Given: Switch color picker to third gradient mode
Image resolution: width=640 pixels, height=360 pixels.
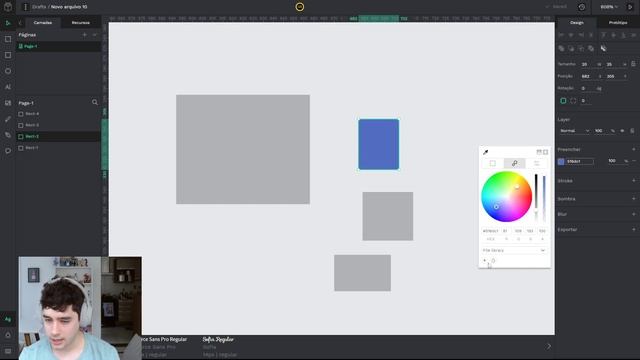Looking at the screenshot, I should click(x=537, y=163).
